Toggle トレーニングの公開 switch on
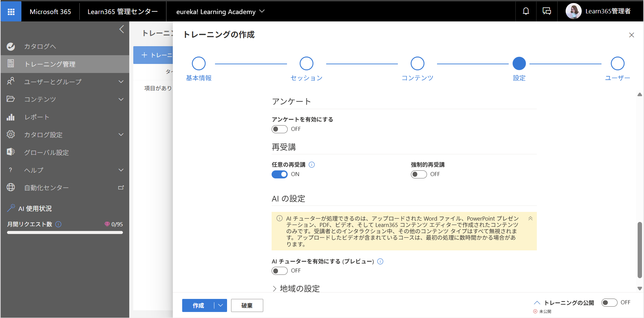Screen dimensions: 644x318 point(609,303)
